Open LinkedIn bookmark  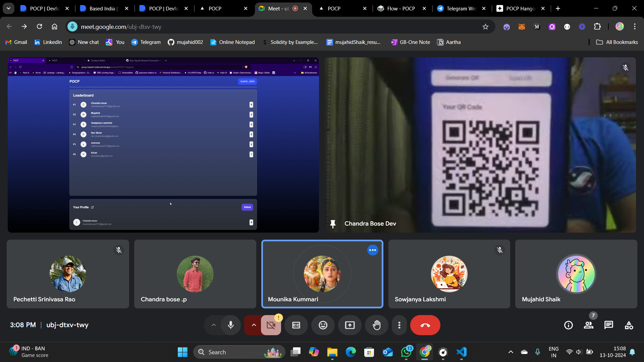pos(49,42)
